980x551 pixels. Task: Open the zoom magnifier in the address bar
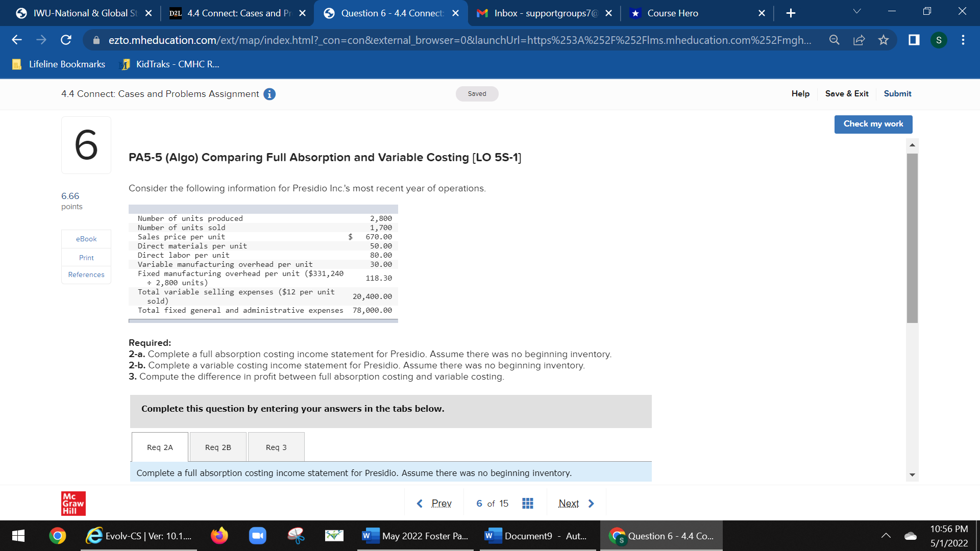[834, 40]
